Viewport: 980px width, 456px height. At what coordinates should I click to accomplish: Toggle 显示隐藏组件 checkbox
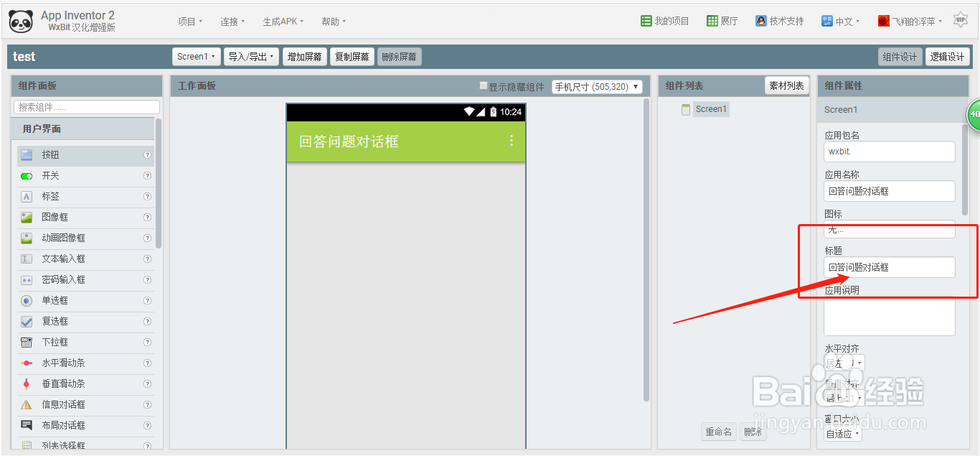tap(484, 86)
